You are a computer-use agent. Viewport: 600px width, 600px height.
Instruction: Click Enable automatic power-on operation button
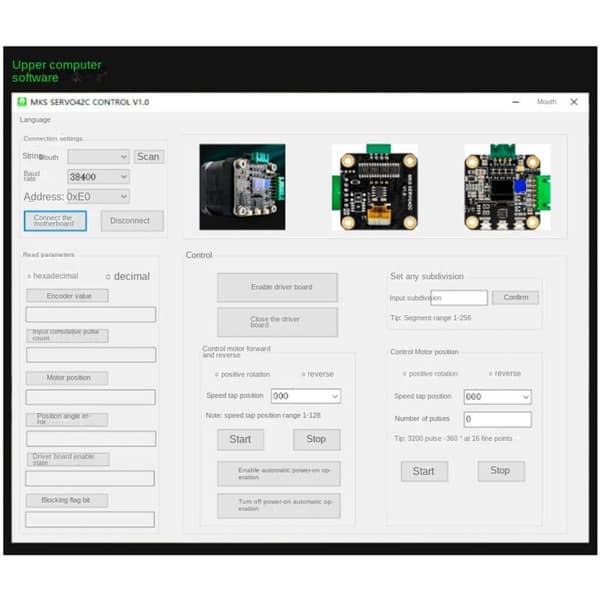[279, 474]
